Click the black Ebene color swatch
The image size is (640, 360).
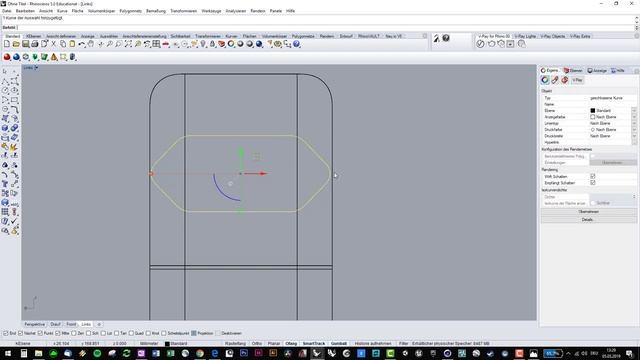(593, 111)
